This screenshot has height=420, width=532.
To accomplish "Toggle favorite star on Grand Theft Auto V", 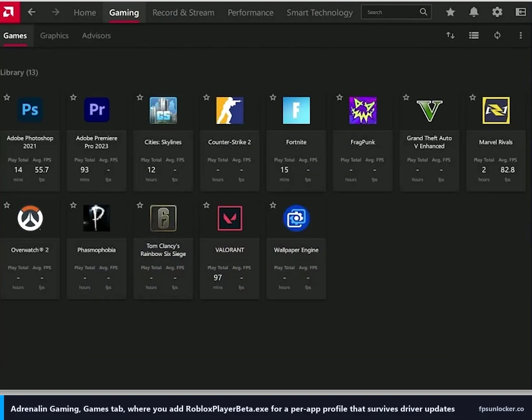I will [x=406, y=97].
